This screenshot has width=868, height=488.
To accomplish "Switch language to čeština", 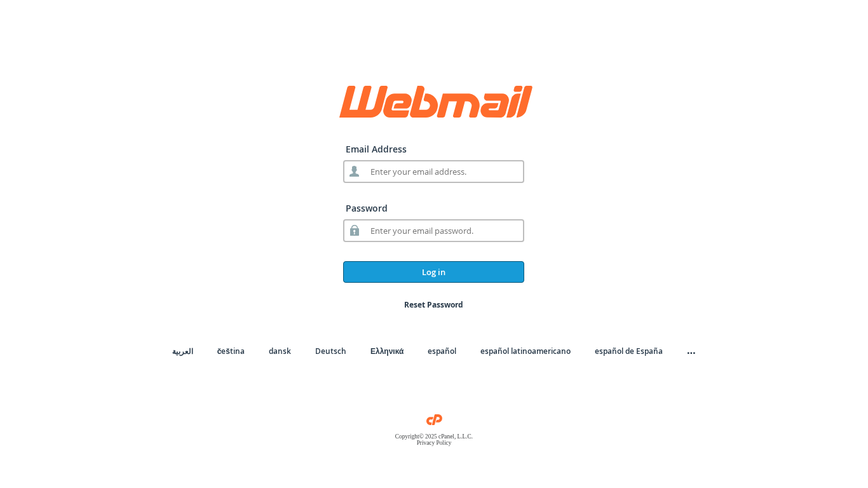I will point(231,351).
